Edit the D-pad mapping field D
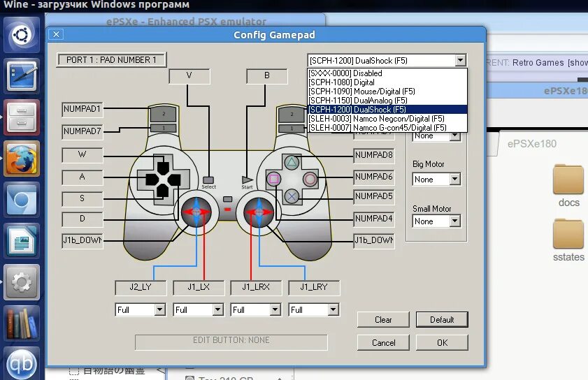The height and width of the screenshot is (380, 588). 83,219
